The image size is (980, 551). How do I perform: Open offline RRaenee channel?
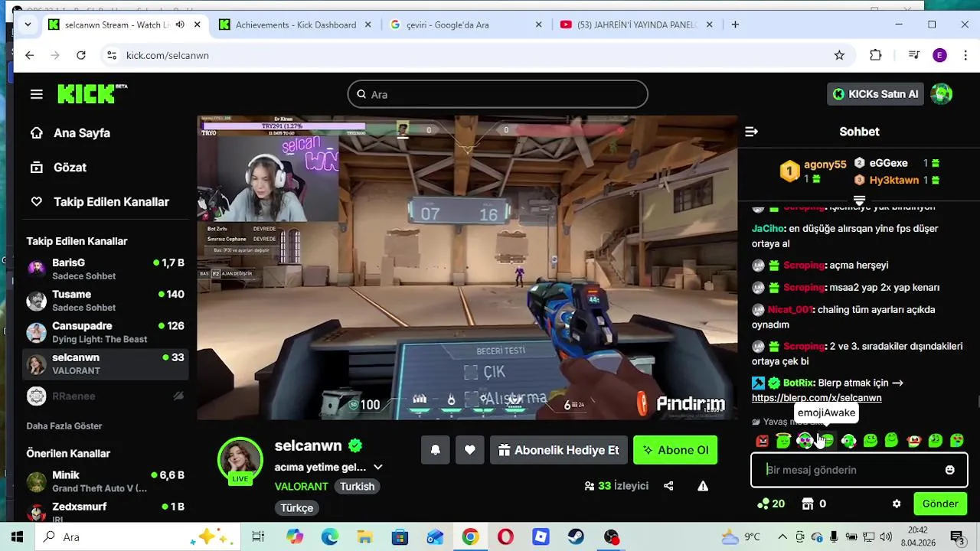pos(105,396)
